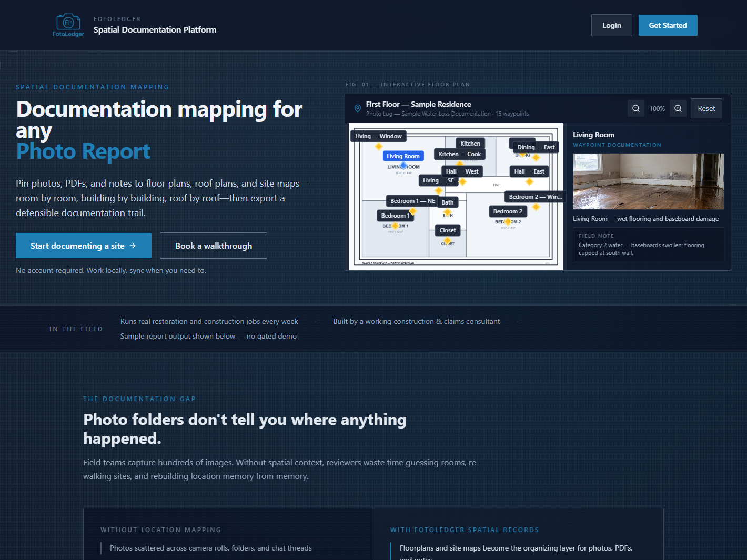Select the Bath waypoint diamond marker

click(x=448, y=212)
